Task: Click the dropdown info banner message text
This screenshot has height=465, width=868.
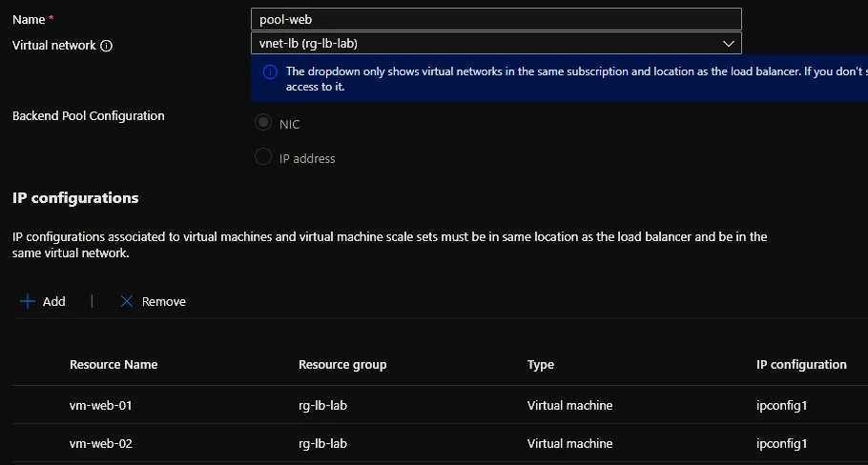Action: pos(577,78)
